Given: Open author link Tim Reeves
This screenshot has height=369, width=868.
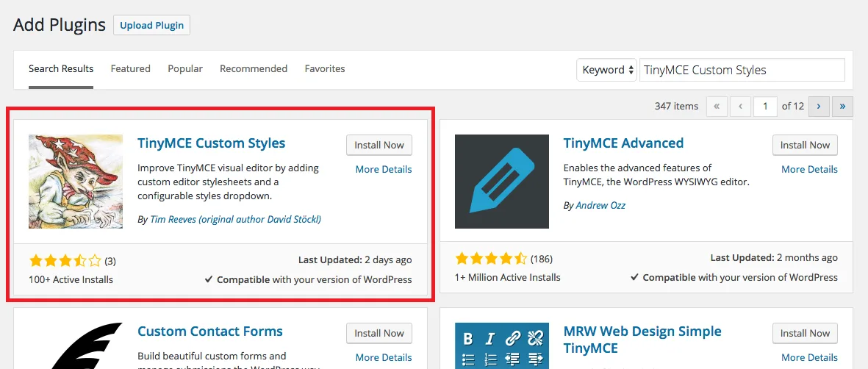Looking at the screenshot, I should 236,219.
